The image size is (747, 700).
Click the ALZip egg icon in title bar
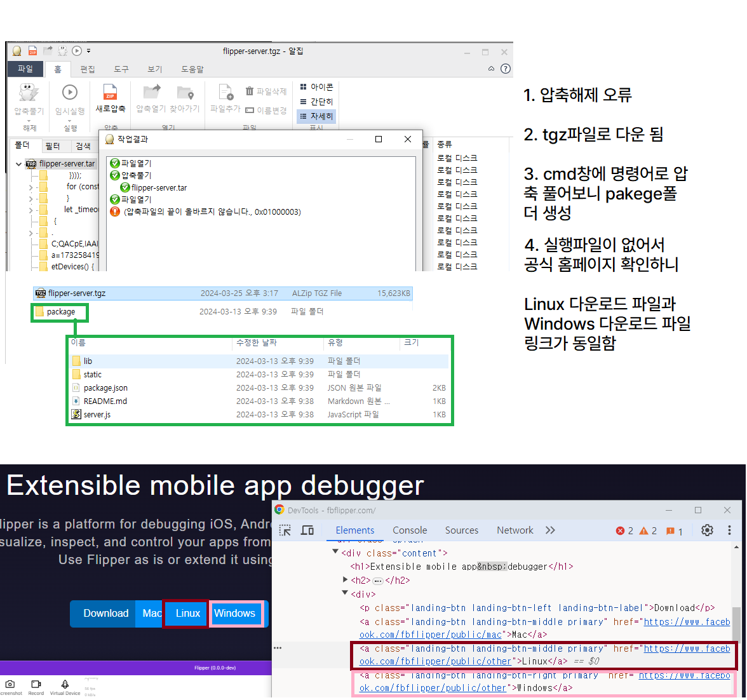click(17, 51)
